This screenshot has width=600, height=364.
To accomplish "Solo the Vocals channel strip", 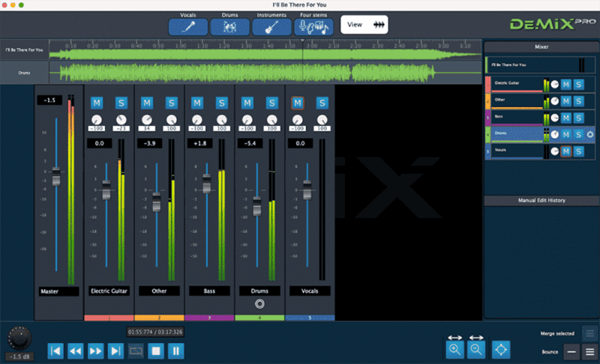I will point(322,103).
